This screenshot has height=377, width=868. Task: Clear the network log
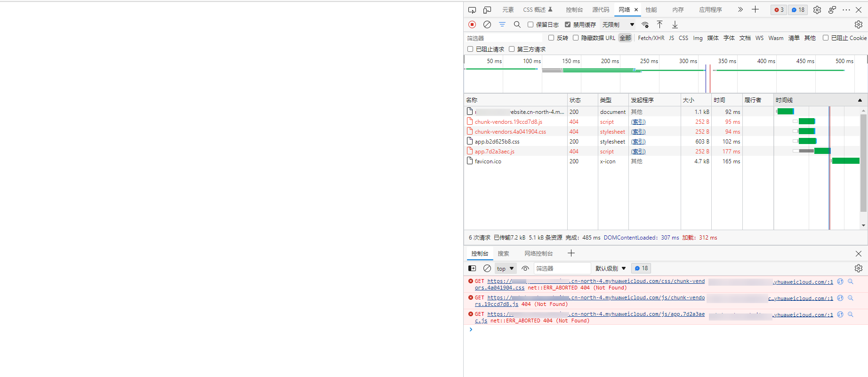pos(487,24)
